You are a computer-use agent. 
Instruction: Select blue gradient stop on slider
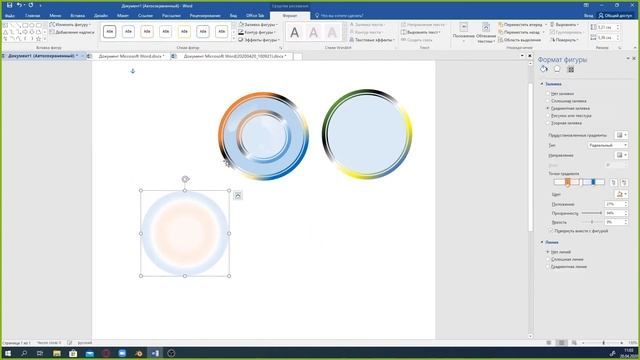(x=593, y=182)
